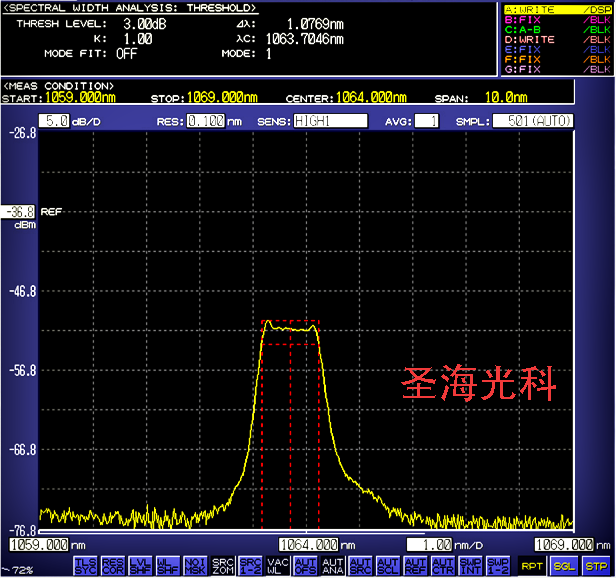The width and height of the screenshot is (616, 578).
Task: Start single sweep with SGL button
Action: coord(563,566)
